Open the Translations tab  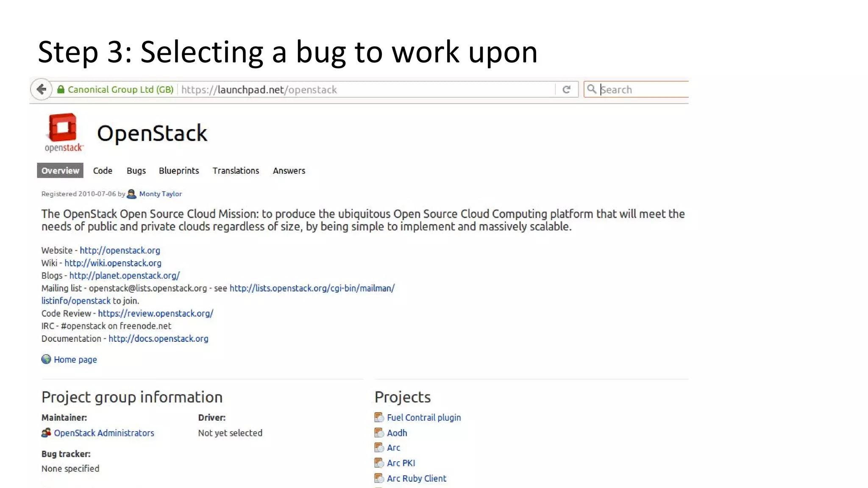(x=236, y=171)
